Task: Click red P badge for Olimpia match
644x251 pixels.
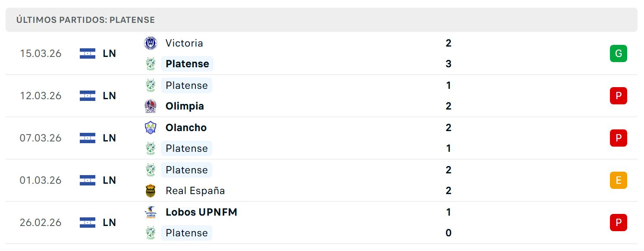Action: pos(618,96)
